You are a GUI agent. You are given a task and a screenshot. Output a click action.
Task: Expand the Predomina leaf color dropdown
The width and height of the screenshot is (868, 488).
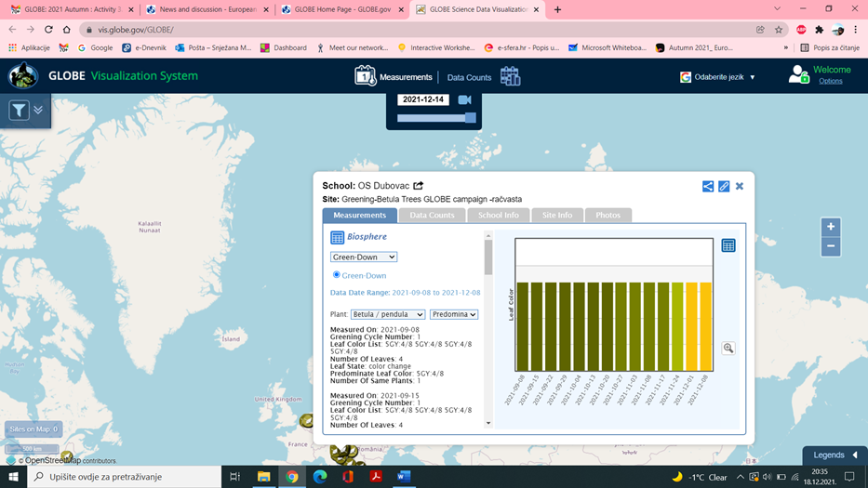point(454,314)
